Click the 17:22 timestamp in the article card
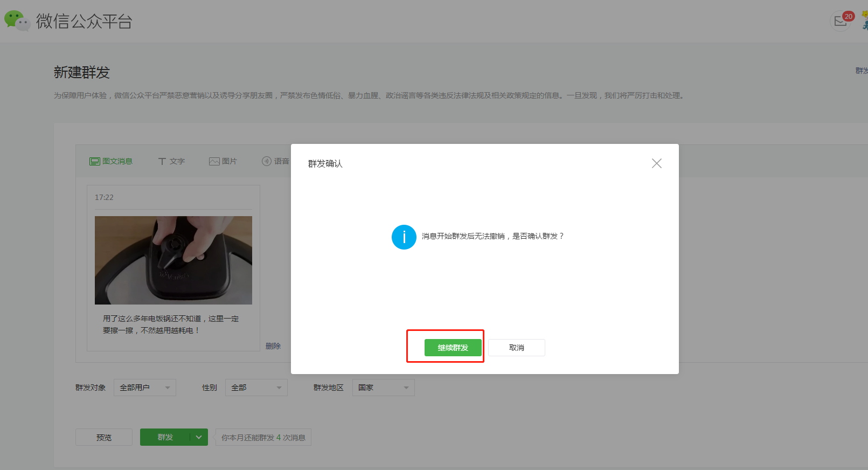 click(x=104, y=197)
